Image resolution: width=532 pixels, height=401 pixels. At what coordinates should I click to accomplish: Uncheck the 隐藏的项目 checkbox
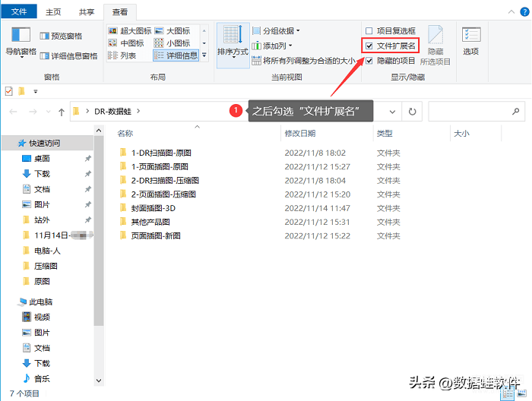pos(369,60)
